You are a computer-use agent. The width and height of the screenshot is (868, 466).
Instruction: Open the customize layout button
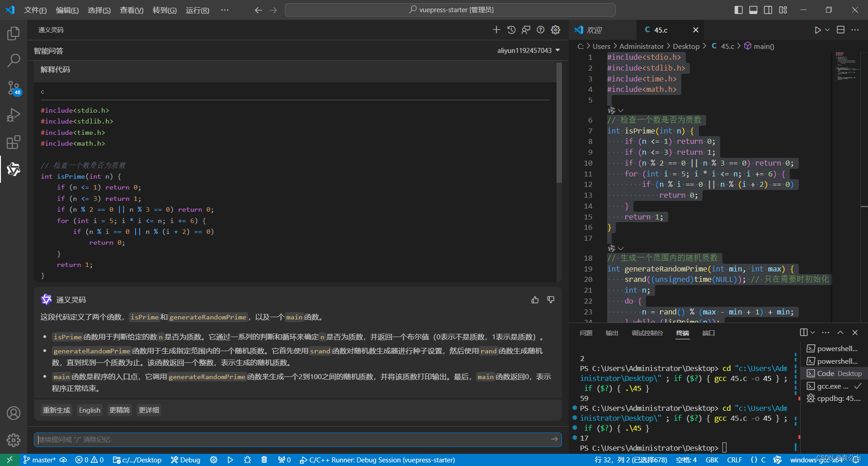783,10
